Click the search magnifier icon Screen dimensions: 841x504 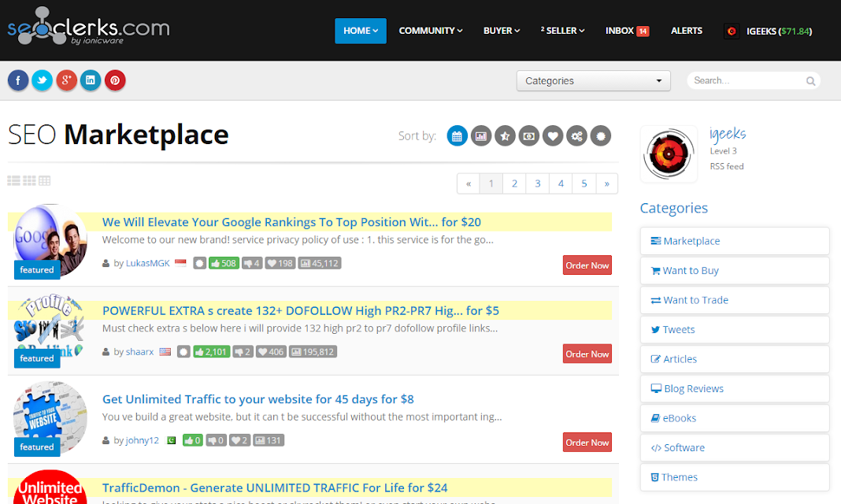[810, 81]
